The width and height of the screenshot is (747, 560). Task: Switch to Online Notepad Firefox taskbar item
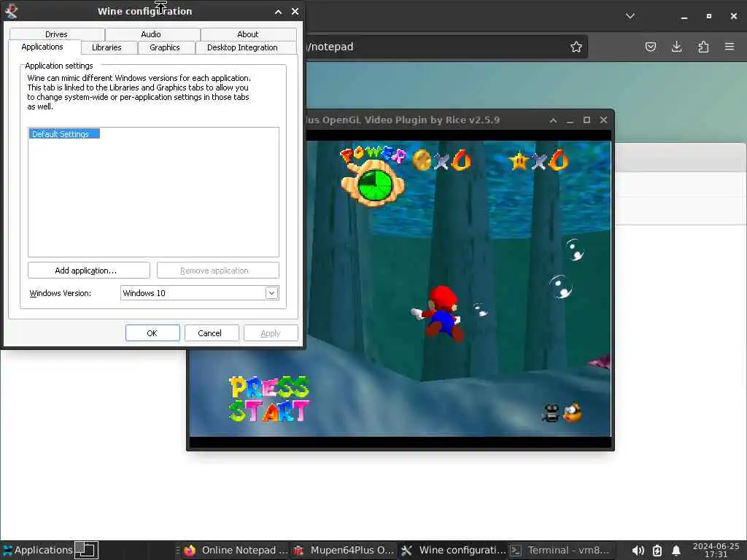point(237,550)
